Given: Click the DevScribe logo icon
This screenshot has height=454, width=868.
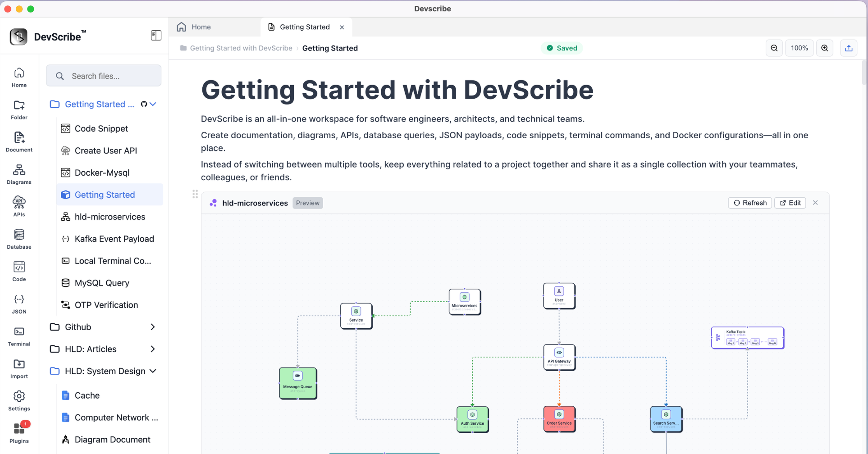Looking at the screenshot, I should coord(18,36).
